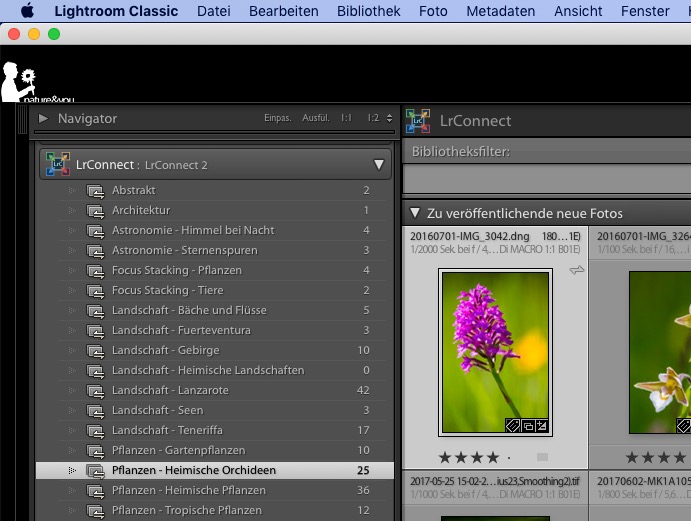691x521 pixels.
Task: Click published collection icon for Architektur
Action: coord(95,211)
